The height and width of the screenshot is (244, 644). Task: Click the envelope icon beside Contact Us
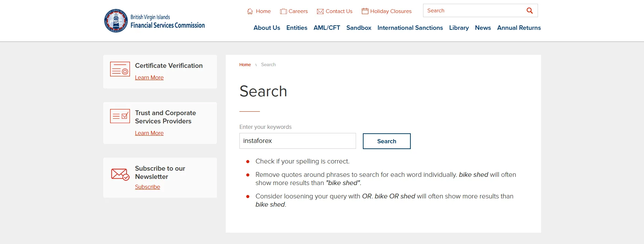[320, 11]
